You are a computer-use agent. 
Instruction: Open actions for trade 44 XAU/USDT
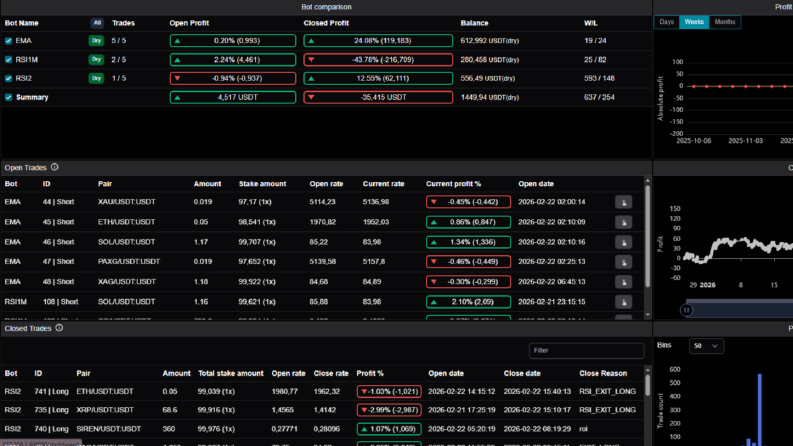(x=624, y=202)
